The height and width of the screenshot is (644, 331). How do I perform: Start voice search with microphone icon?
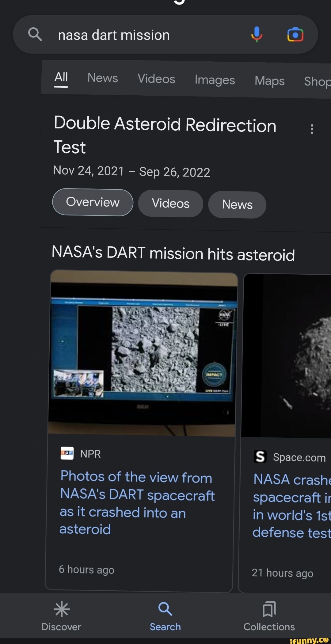257,34
